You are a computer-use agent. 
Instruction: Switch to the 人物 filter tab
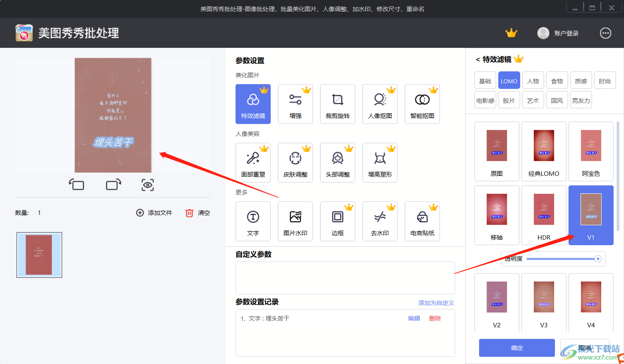click(x=533, y=81)
